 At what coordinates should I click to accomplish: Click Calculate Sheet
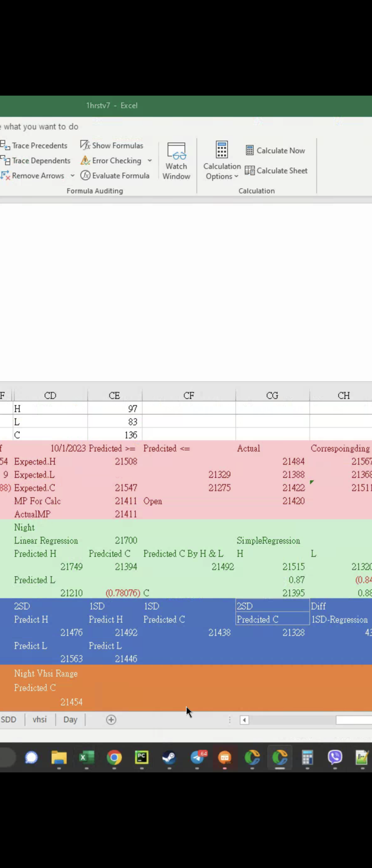click(276, 170)
